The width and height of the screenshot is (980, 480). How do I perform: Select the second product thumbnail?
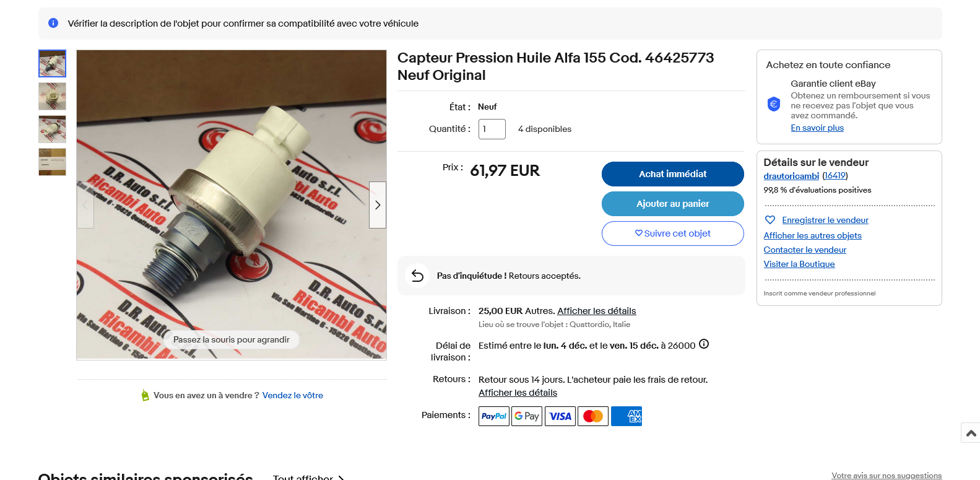click(52, 96)
